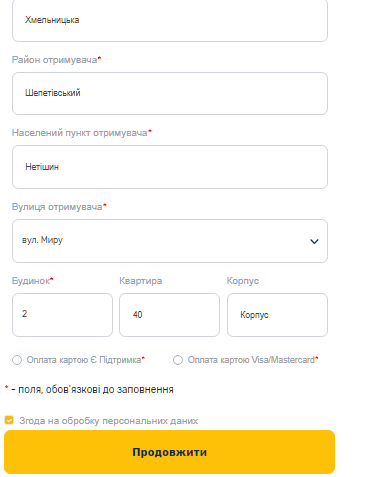
Task: Select the Visa/Mastercard card payment radio
Action: click(x=178, y=360)
